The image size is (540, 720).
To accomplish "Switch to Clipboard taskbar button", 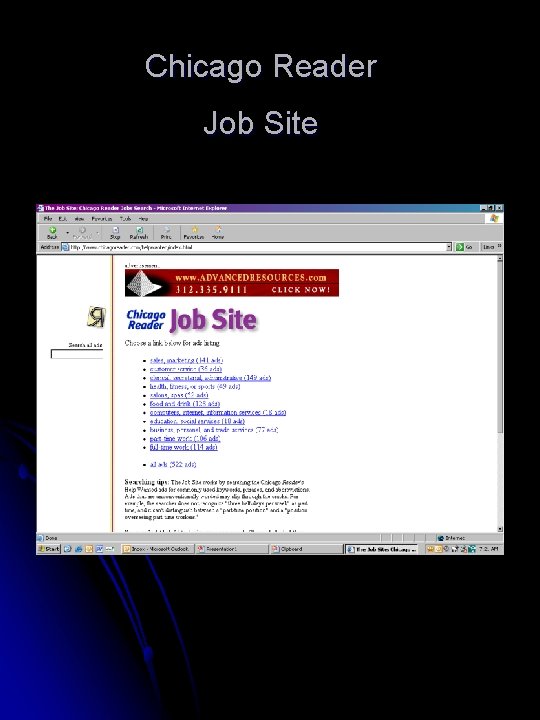I will [x=306, y=549].
